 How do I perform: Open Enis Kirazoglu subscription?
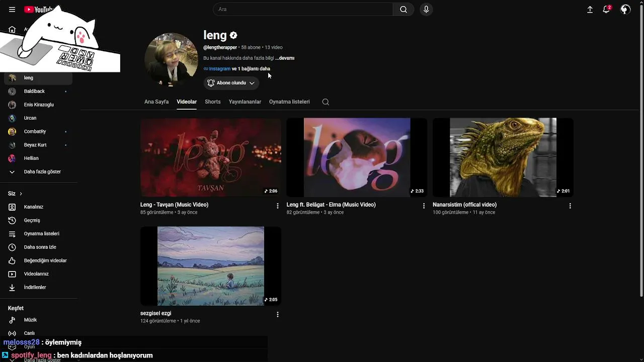38,105
